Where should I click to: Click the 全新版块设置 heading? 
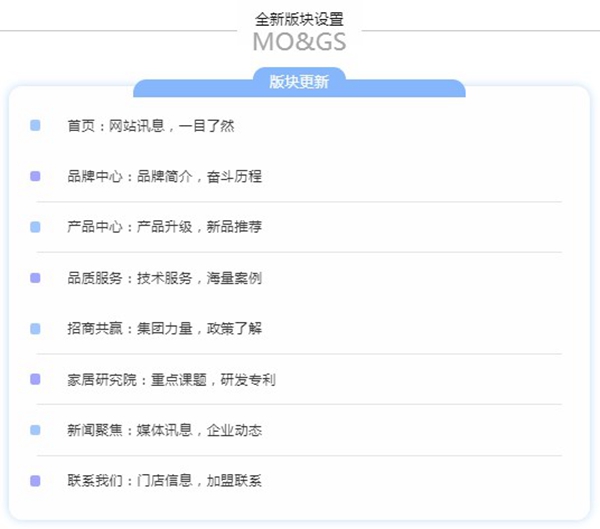[x=299, y=20]
